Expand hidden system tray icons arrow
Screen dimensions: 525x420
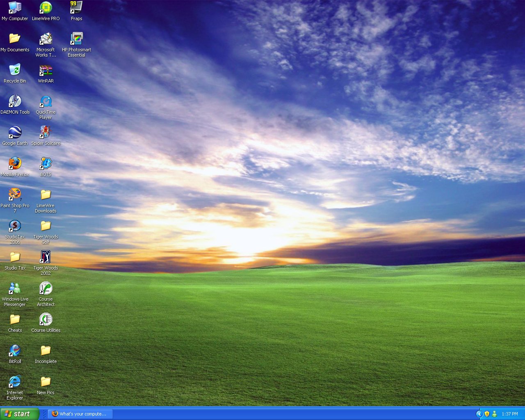(x=479, y=414)
